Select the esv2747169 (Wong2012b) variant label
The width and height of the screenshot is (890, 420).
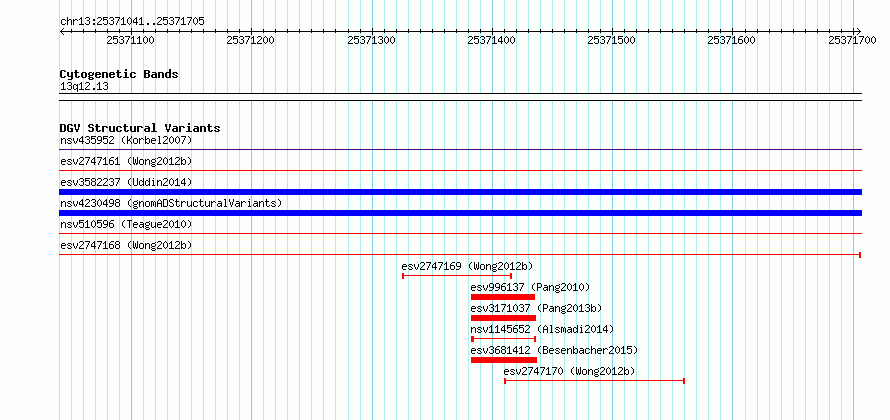coord(468,266)
